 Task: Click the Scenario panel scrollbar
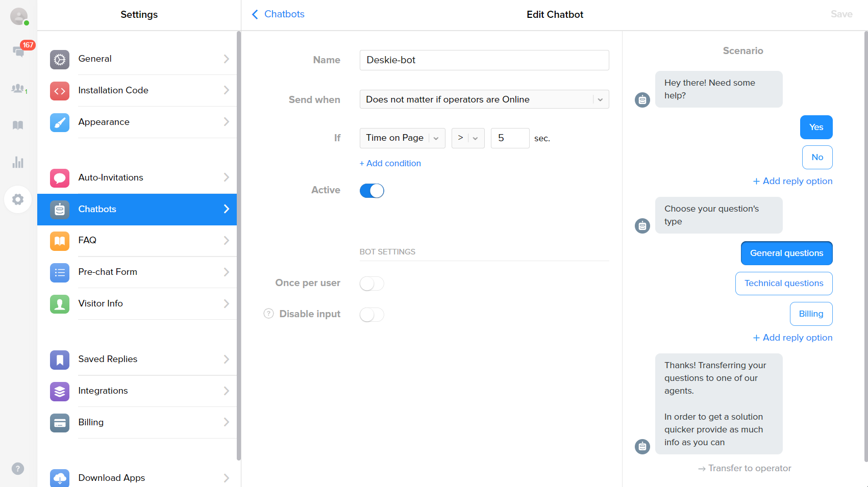(x=866, y=246)
